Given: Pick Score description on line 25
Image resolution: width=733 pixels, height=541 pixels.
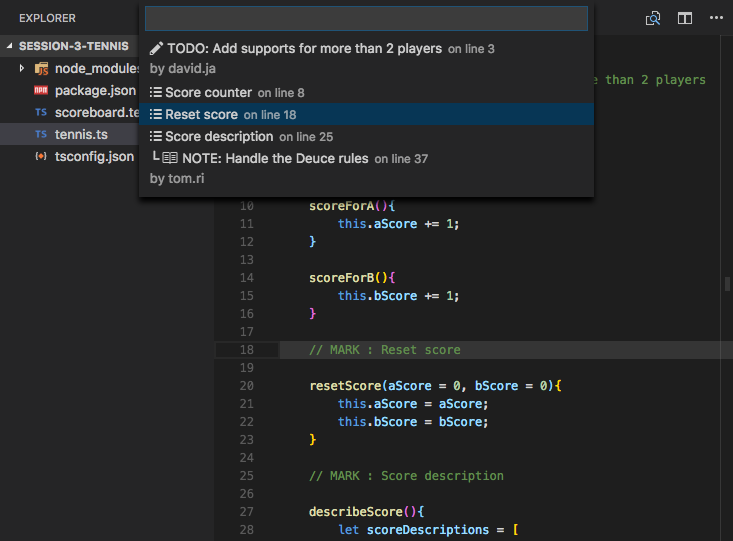Looking at the screenshot, I should pos(366,137).
